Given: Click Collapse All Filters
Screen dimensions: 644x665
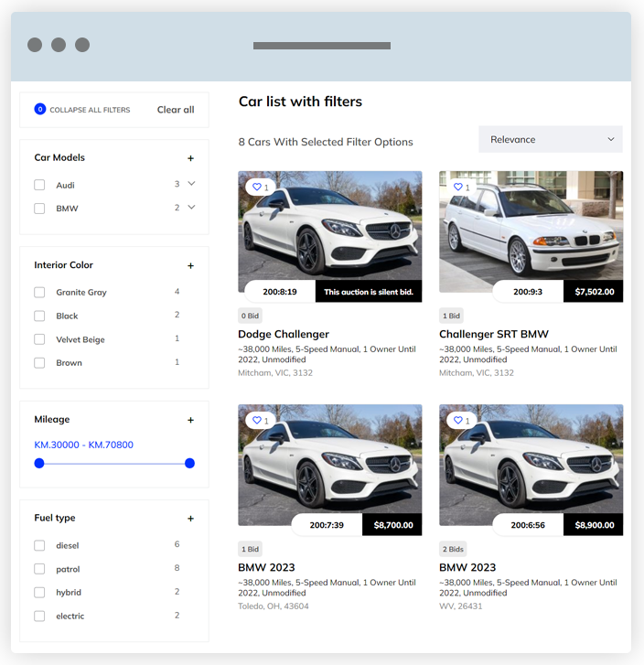Looking at the screenshot, I should (90, 110).
